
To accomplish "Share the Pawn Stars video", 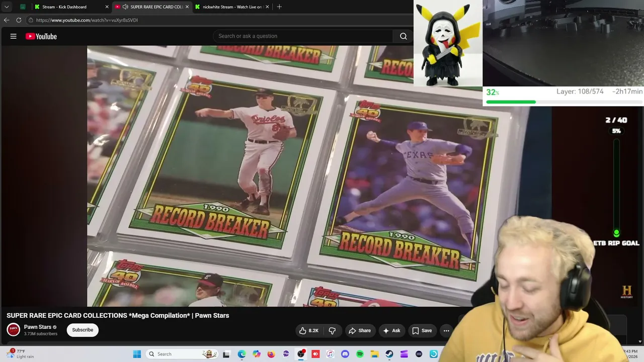I will [359, 330].
